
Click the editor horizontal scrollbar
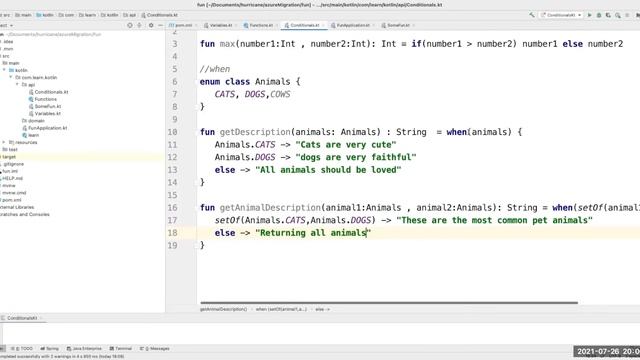pos(389,303)
